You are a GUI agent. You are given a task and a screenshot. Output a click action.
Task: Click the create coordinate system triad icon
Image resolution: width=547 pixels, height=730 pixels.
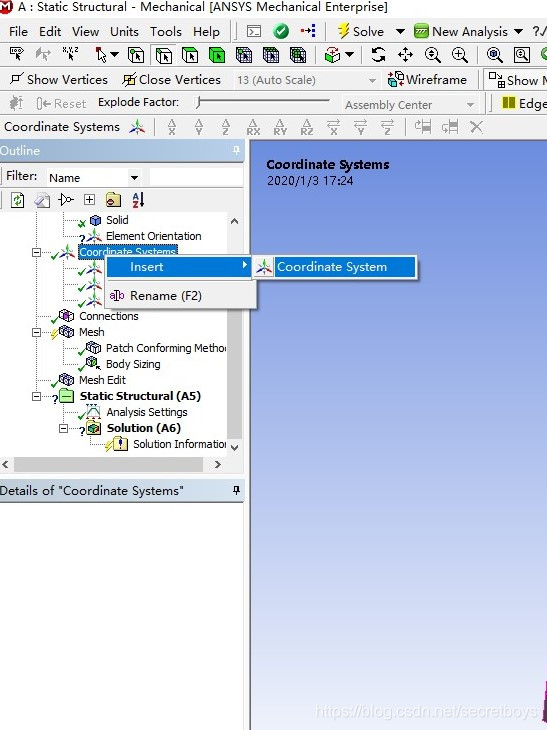click(137, 127)
